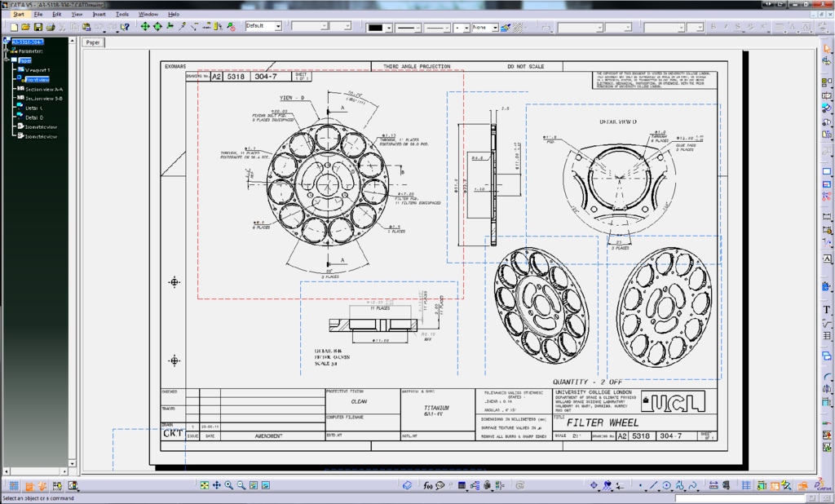This screenshot has height=504, width=835.
Task: Open the Help menu
Action: 174,15
